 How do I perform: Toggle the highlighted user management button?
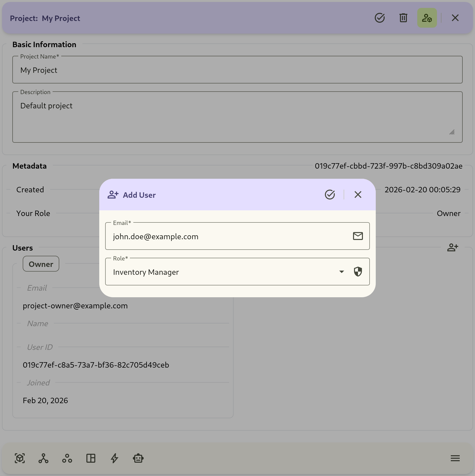point(427,18)
